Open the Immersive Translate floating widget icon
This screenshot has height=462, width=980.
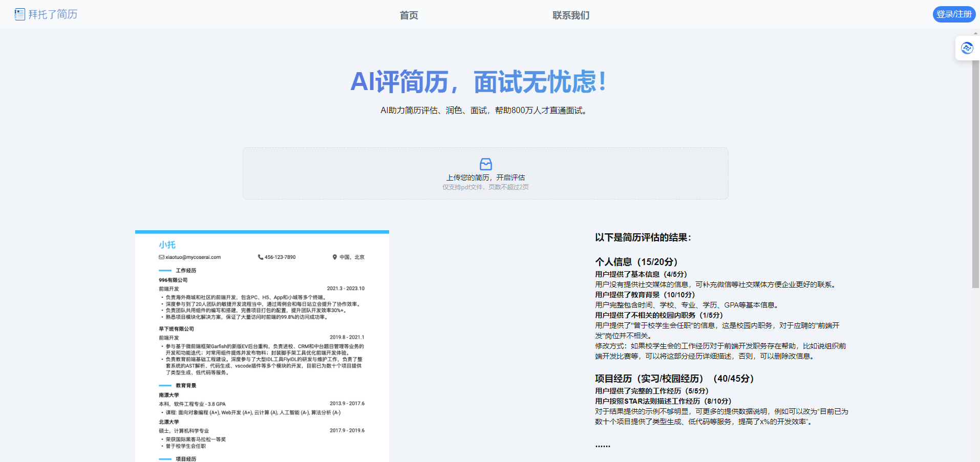tap(967, 48)
